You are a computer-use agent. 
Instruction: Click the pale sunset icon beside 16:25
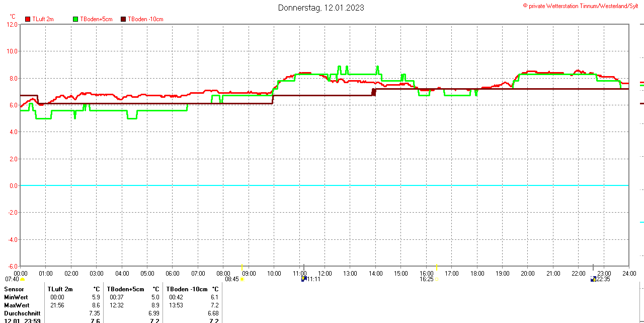[x=436, y=279]
